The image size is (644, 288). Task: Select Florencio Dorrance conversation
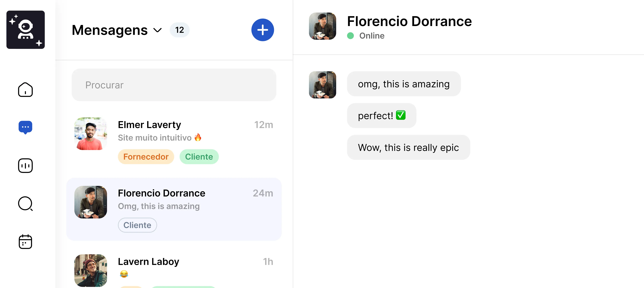coord(174,200)
